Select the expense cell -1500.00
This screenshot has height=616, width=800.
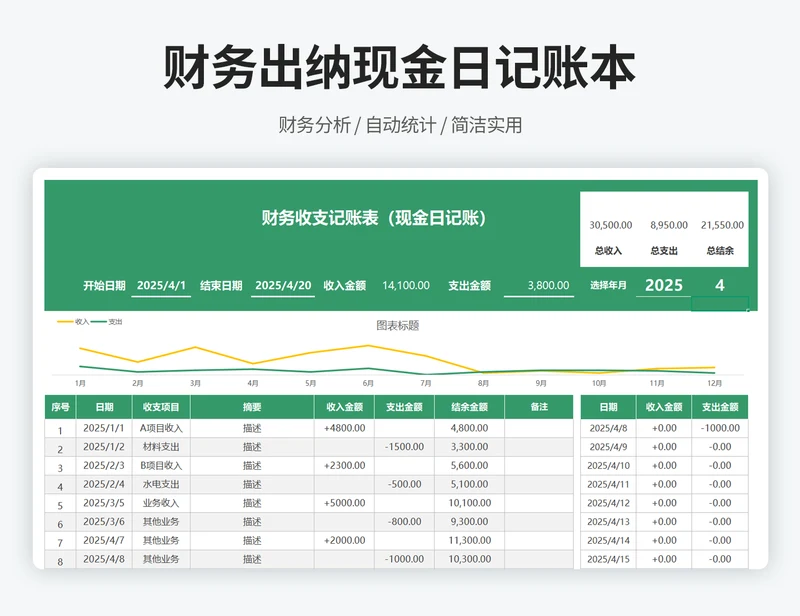[404, 447]
